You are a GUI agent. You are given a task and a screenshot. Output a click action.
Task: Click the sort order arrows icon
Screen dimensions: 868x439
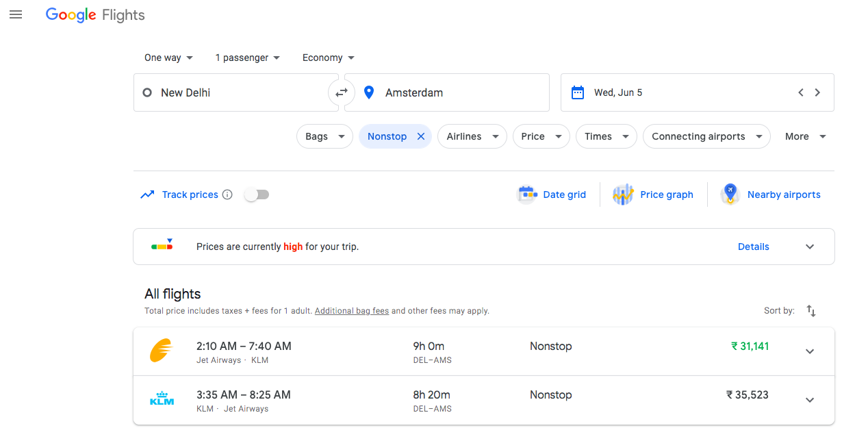tap(811, 311)
